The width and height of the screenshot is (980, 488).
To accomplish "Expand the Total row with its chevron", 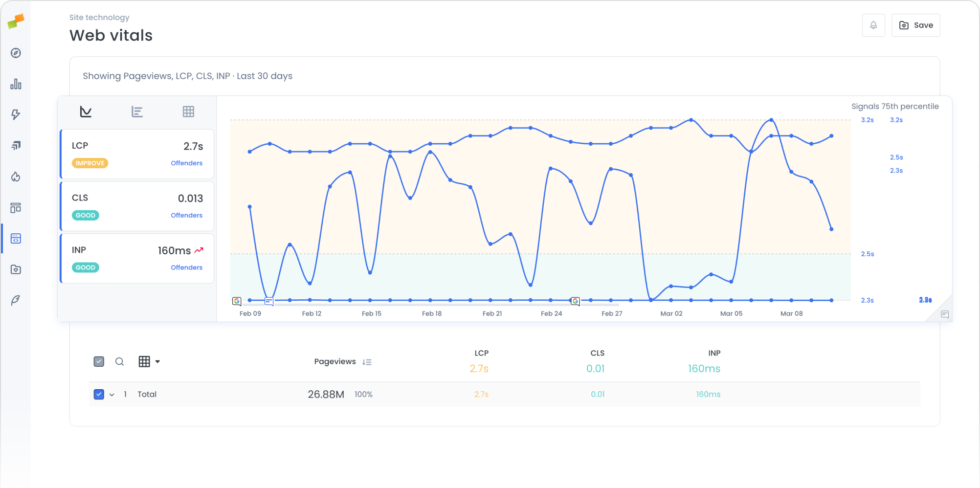I will tap(111, 394).
